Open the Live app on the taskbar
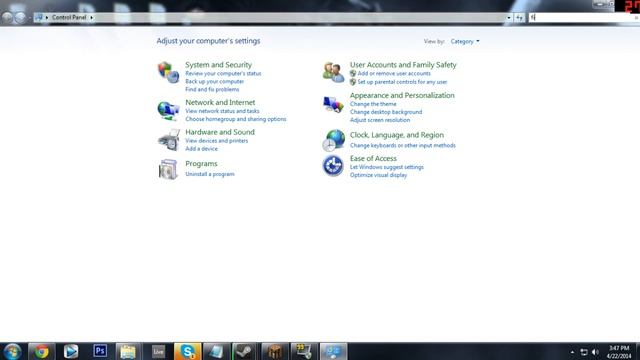This screenshot has width=640, height=360. (x=158, y=351)
